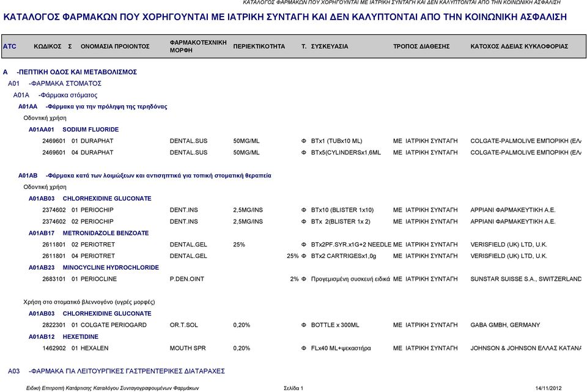Click VERISFIELD (UK) LTD in 2611801 02 row
This screenshot has height=392, width=587.
pyautogui.click(x=508, y=245)
